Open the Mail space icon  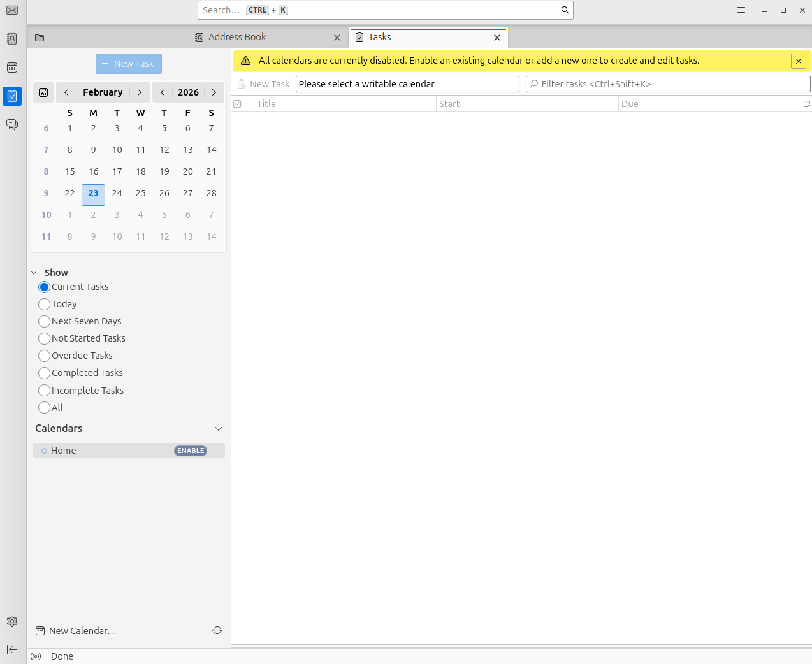tap(12, 10)
